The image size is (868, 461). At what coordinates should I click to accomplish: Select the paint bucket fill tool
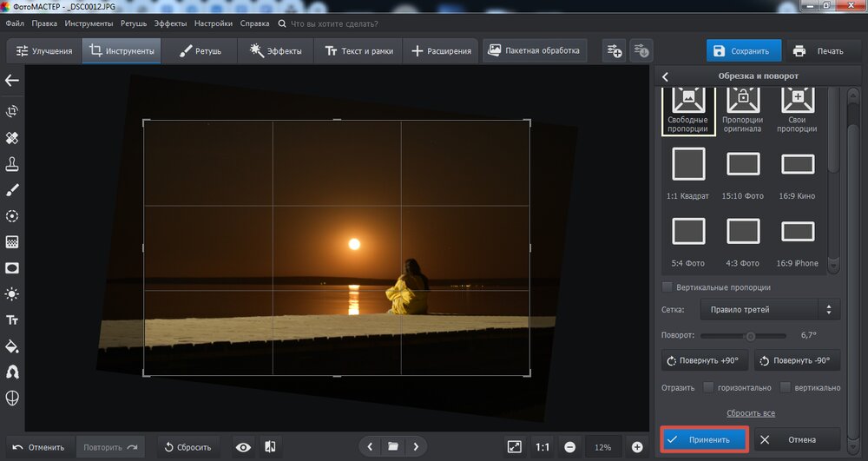[12, 346]
